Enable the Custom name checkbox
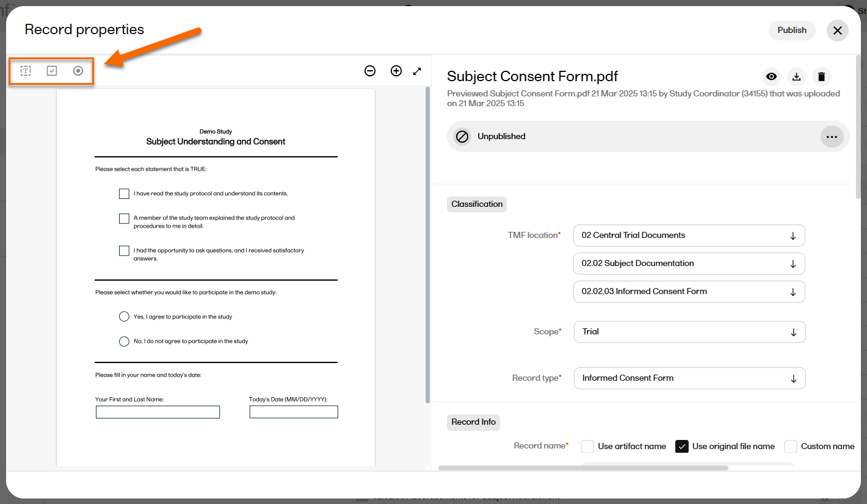This screenshot has width=867, height=504. (x=791, y=447)
